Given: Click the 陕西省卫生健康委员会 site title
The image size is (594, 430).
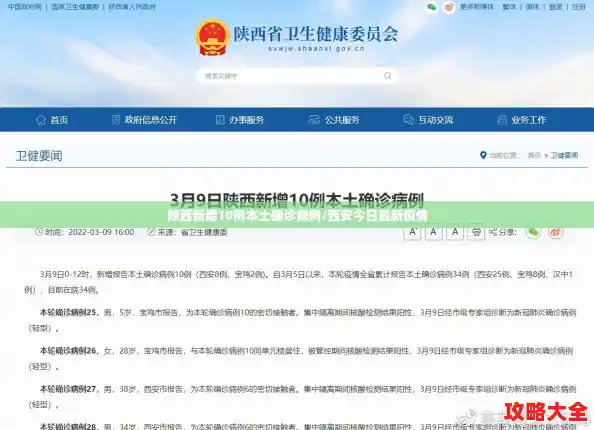Looking at the screenshot, I should 316,34.
